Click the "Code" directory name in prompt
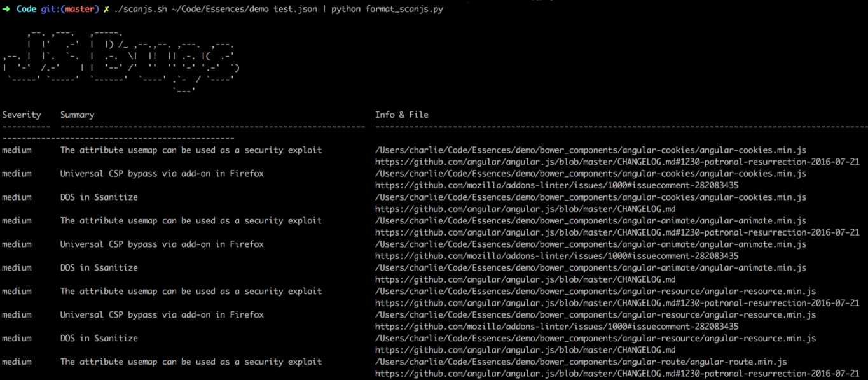Screen dimensions: 868x380 (26, 10)
